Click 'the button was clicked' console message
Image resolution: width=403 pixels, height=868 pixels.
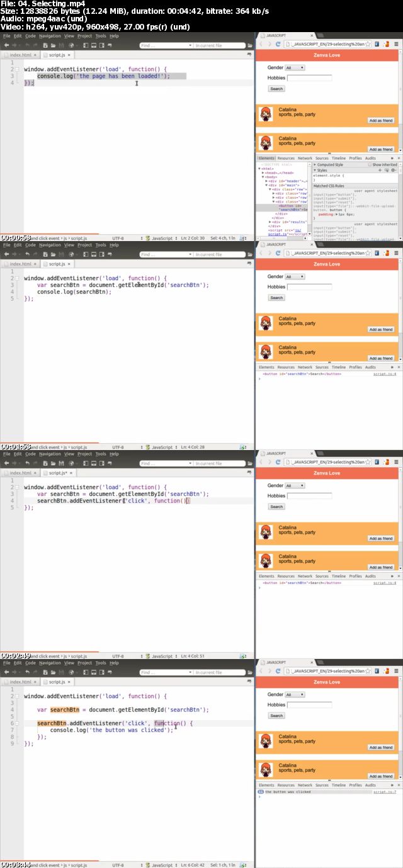coord(288,792)
